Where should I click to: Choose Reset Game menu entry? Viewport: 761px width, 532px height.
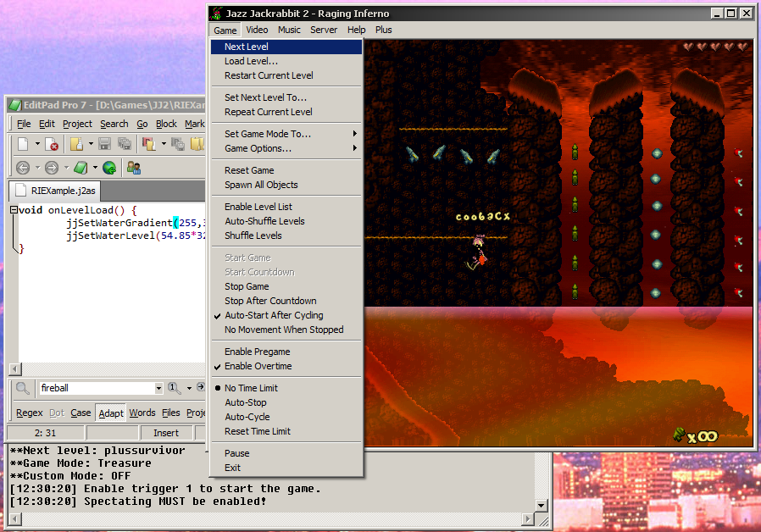tap(286, 170)
